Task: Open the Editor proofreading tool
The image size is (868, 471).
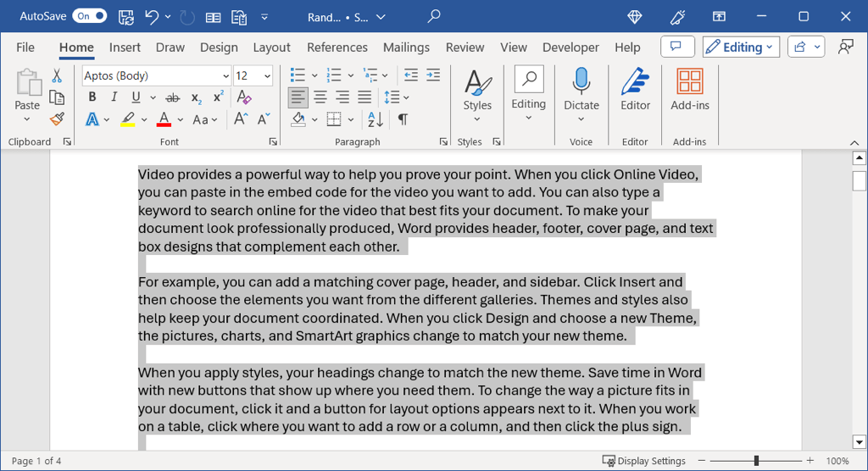Action: point(635,90)
